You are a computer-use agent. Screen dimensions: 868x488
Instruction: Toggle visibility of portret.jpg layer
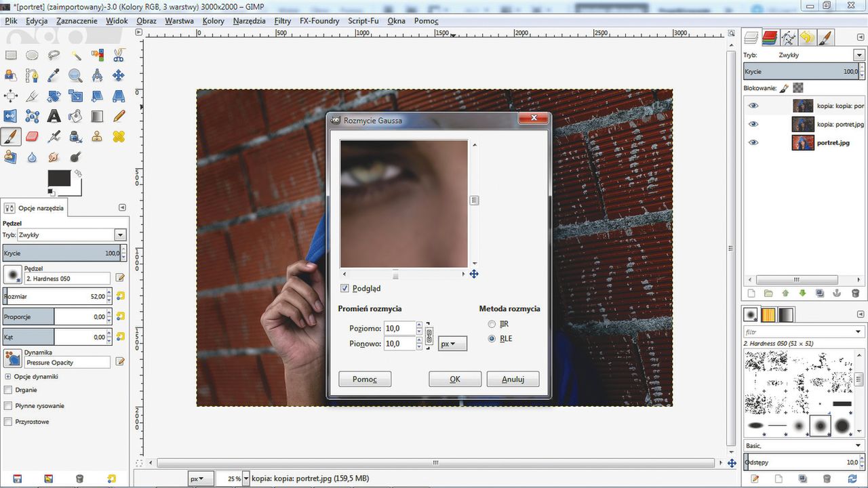click(x=753, y=142)
